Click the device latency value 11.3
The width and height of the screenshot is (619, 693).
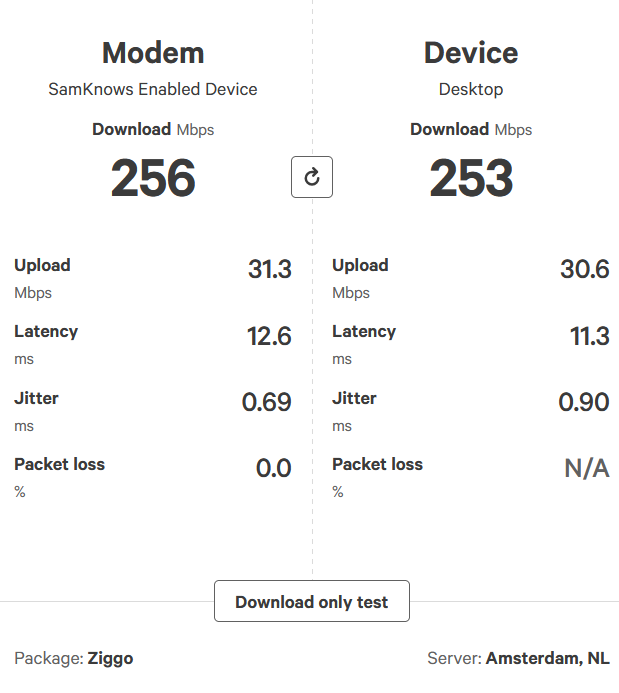click(x=589, y=336)
